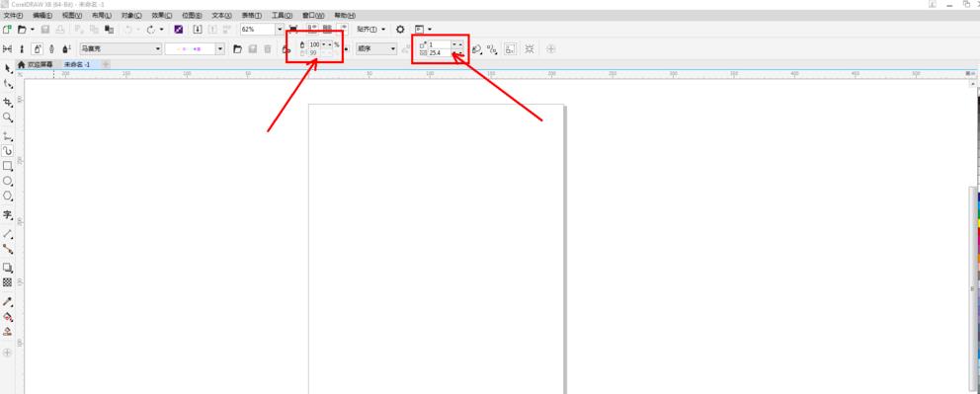
Task: Add new document tab with plus
Action: pos(106,64)
